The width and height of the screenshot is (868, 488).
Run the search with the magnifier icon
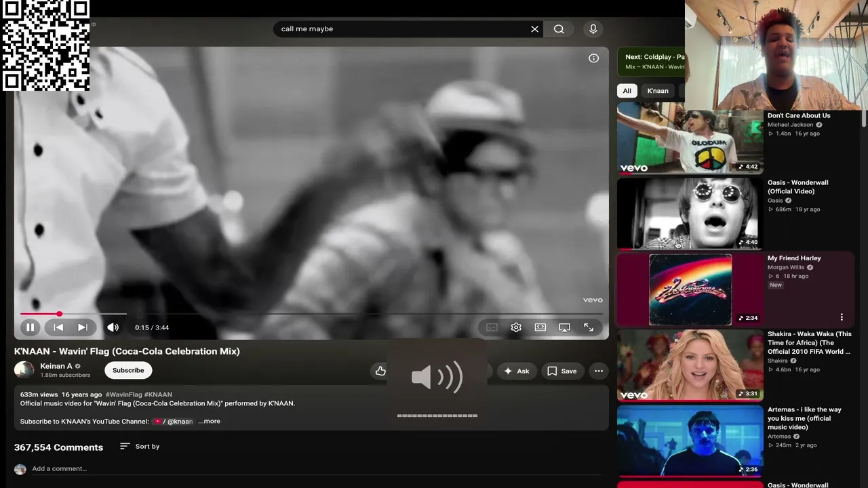tap(559, 29)
